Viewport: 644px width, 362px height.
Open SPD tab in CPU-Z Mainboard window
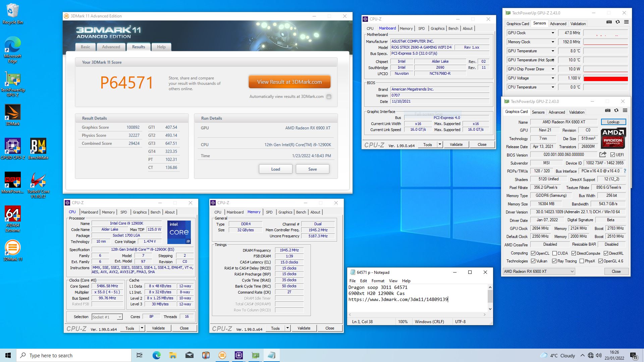(x=421, y=28)
